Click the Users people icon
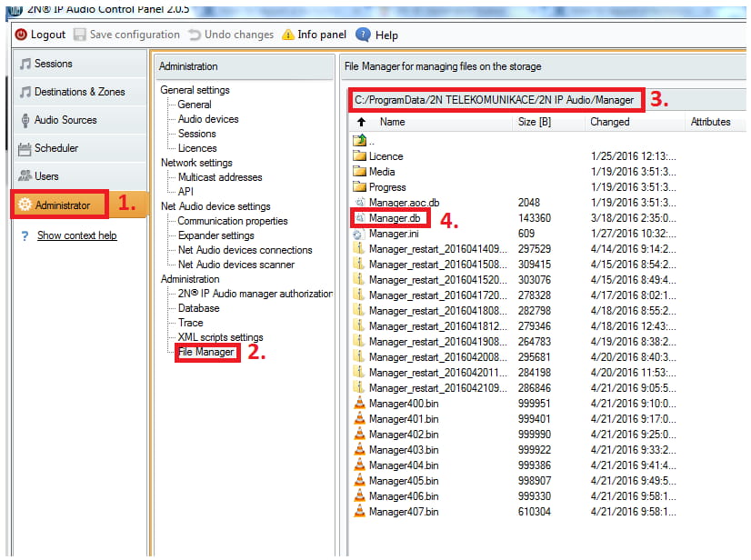This screenshot has width=751, height=560. pyautogui.click(x=25, y=175)
